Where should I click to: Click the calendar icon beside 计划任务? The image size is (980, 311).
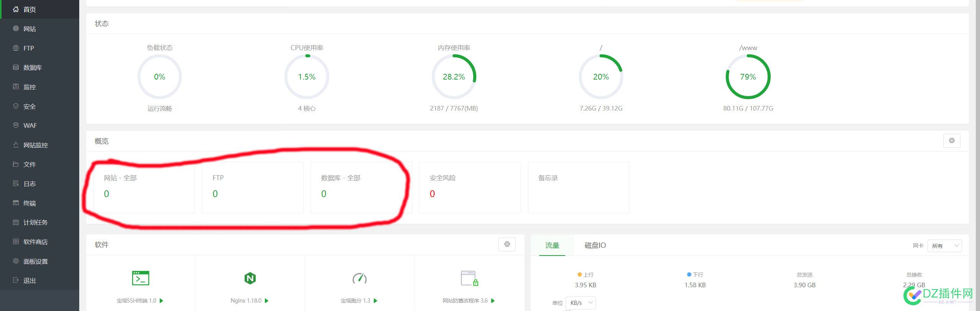tap(16, 222)
